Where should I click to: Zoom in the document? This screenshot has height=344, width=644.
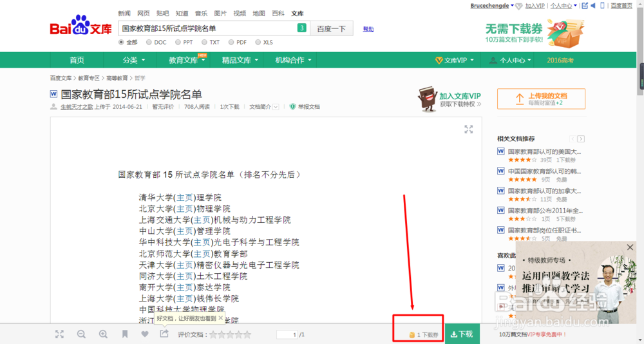coord(103,334)
